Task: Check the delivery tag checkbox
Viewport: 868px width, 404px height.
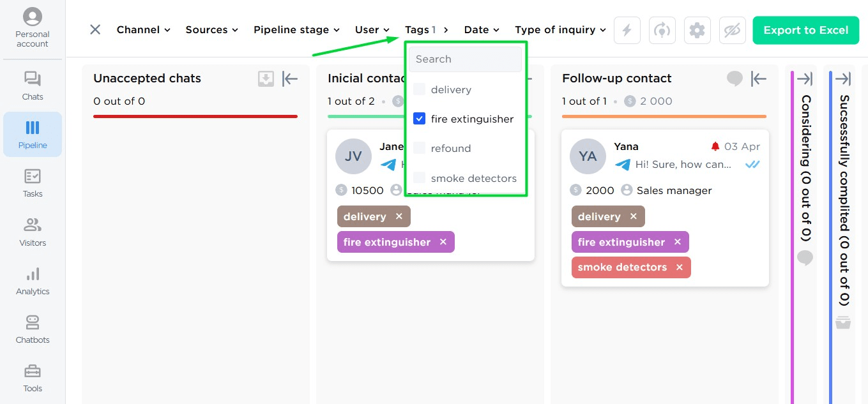Action: click(x=420, y=89)
